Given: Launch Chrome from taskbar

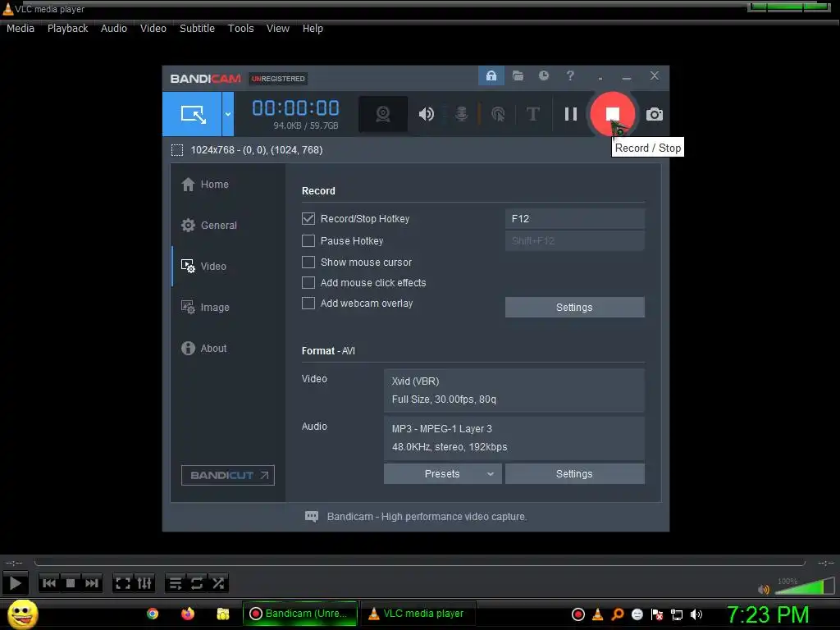Looking at the screenshot, I should 153,614.
